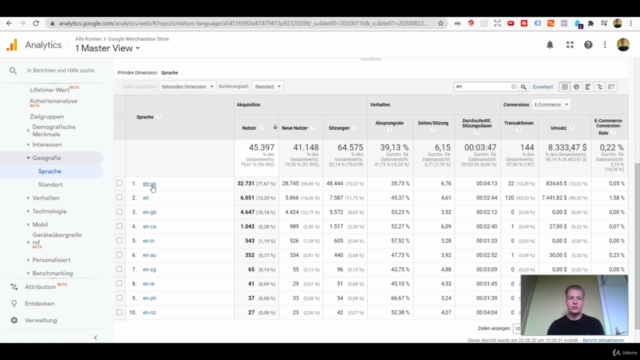Open the Google apps grid icon
The height and width of the screenshot is (360, 640).
click(570, 45)
